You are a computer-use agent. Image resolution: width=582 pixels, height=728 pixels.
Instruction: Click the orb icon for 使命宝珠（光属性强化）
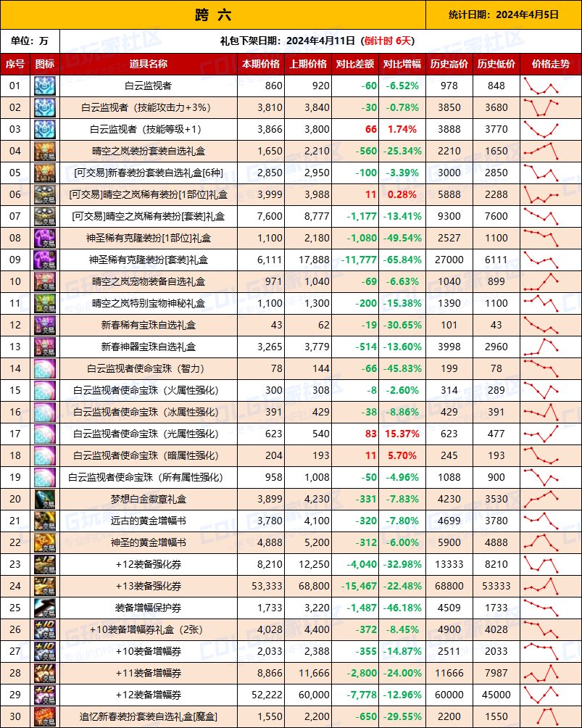[45, 434]
